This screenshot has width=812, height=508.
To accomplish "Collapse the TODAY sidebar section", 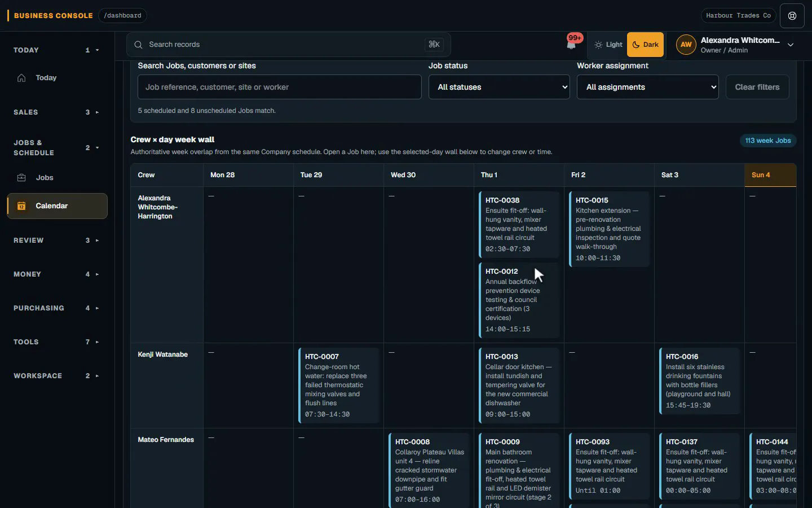I will pos(56,50).
